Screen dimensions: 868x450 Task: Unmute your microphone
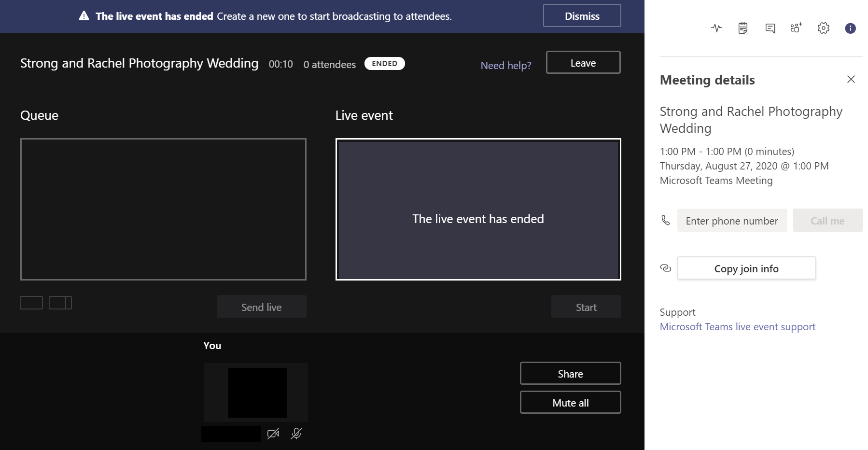[296, 434]
